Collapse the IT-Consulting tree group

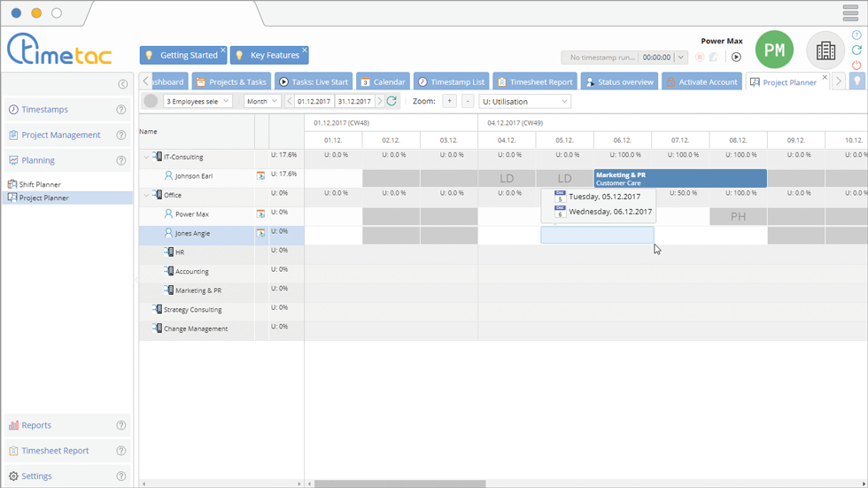point(147,158)
